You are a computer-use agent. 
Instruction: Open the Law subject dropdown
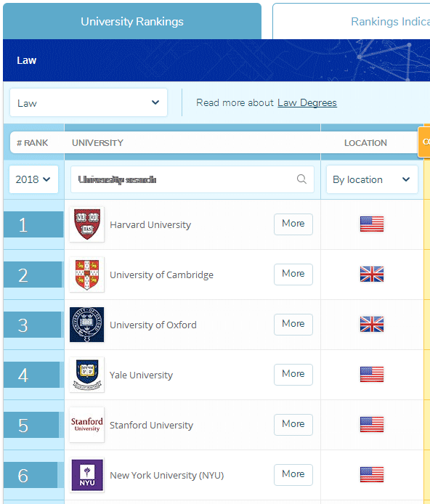click(x=89, y=102)
